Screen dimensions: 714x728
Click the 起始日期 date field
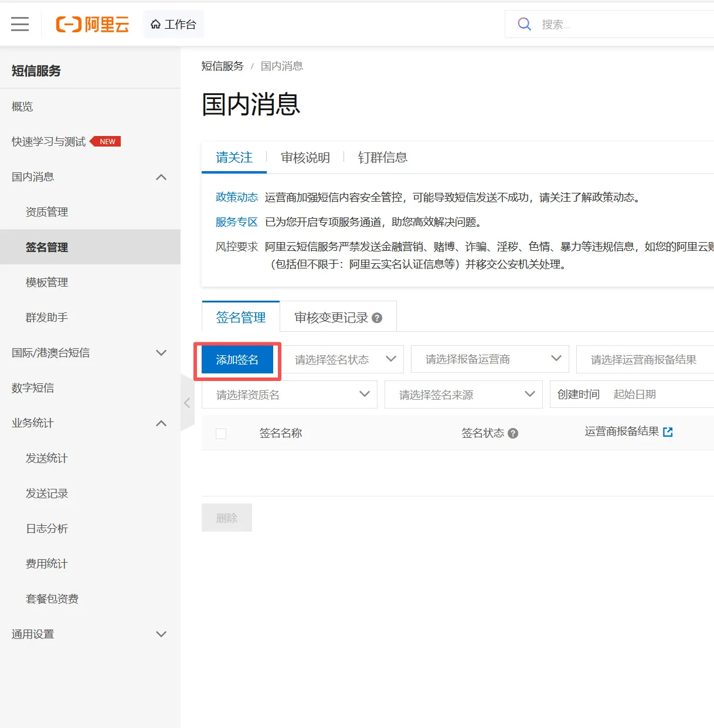point(635,394)
